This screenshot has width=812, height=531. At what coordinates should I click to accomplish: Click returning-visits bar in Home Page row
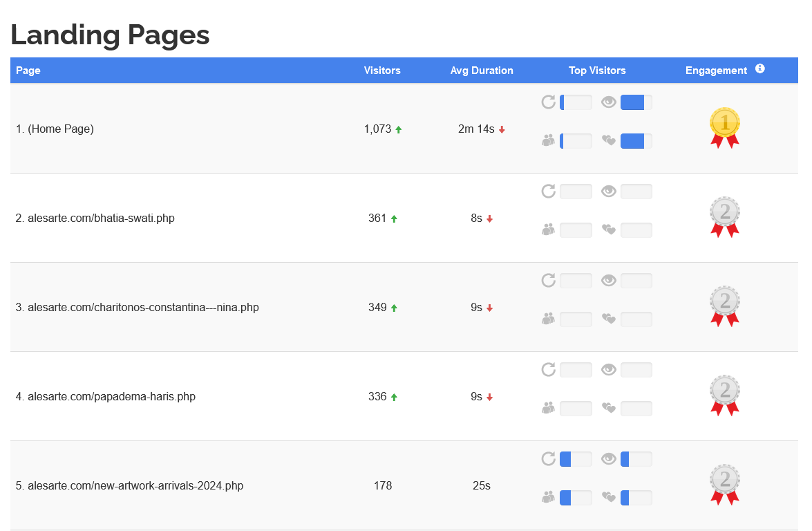point(576,102)
